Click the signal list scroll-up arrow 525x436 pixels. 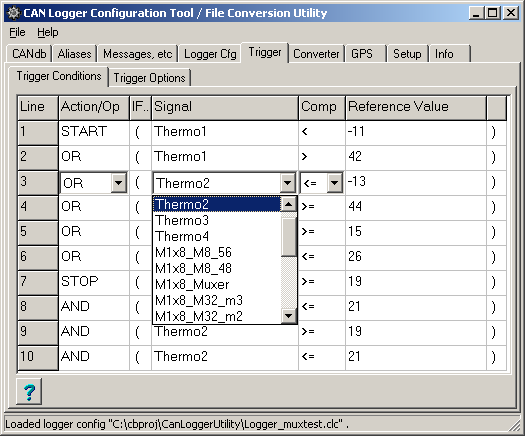pos(289,204)
